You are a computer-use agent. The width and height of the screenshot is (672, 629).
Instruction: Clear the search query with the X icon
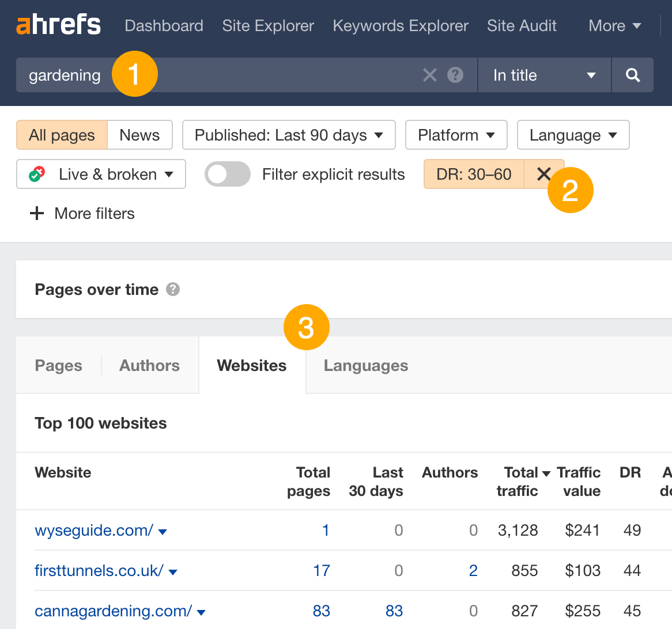tap(429, 75)
